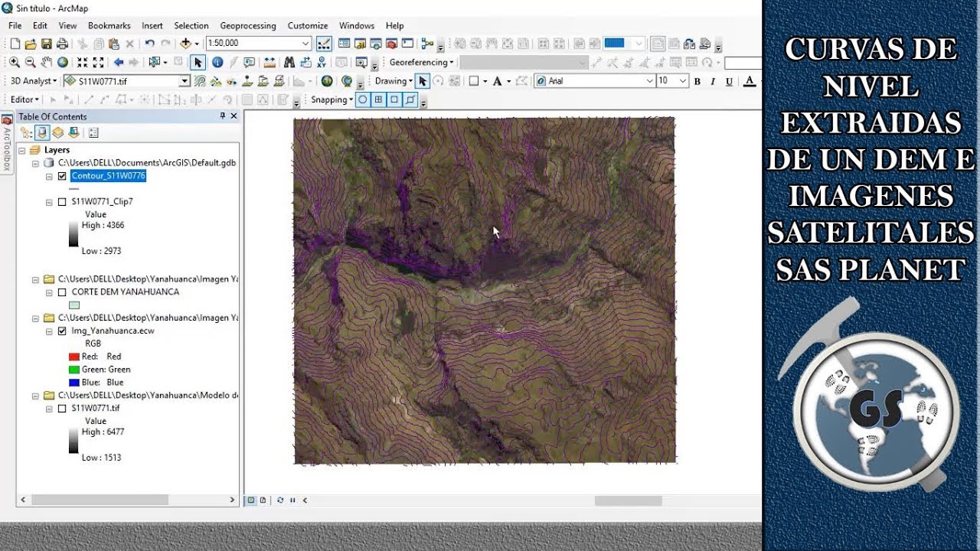This screenshot has height=551, width=980.
Task: Collapse the Layers data frame
Action: coord(22,151)
